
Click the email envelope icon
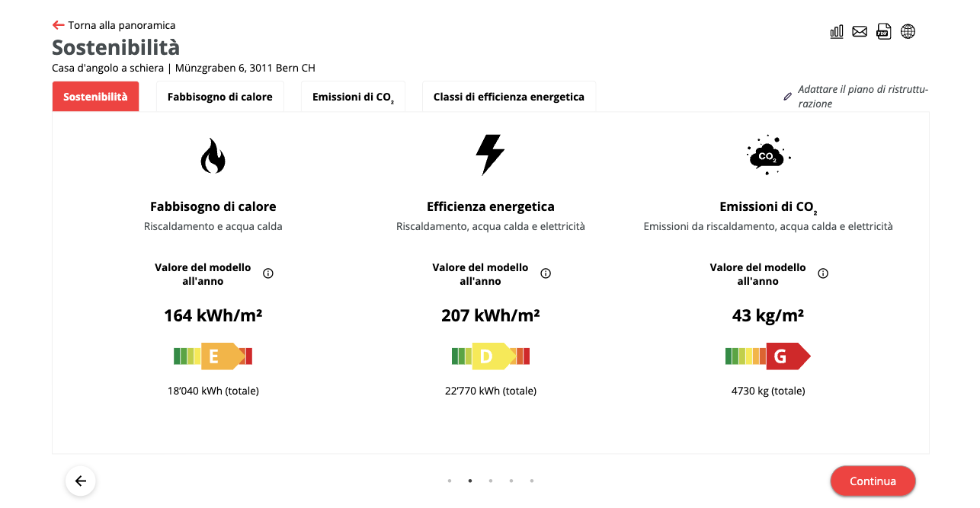coord(860,31)
